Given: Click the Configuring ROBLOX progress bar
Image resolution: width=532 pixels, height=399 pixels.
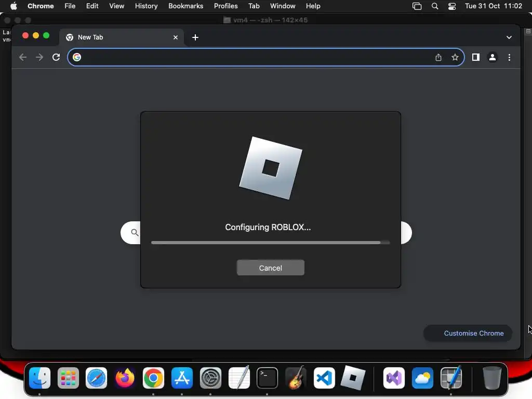Looking at the screenshot, I should 270,243.
